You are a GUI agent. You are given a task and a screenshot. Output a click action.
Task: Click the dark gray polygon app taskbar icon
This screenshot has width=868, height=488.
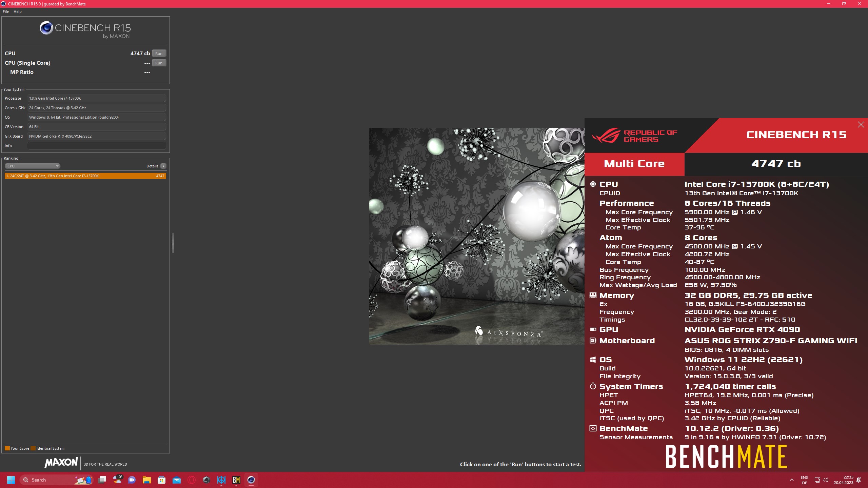(x=206, y=480)
